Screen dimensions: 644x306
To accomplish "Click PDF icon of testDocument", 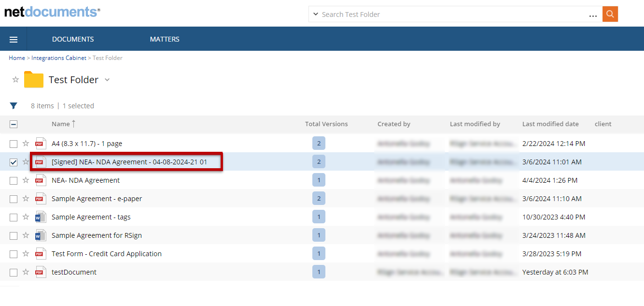I will pos(41,272).
